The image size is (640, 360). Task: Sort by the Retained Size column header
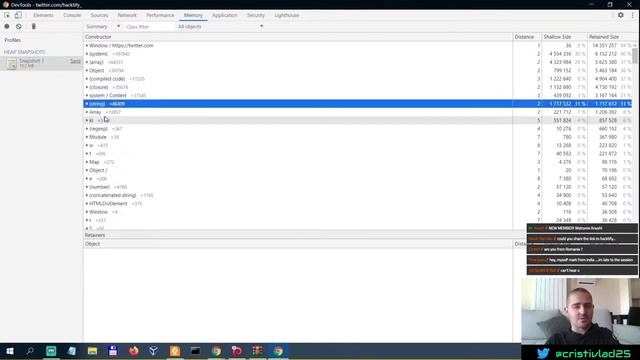coord(610,37)
